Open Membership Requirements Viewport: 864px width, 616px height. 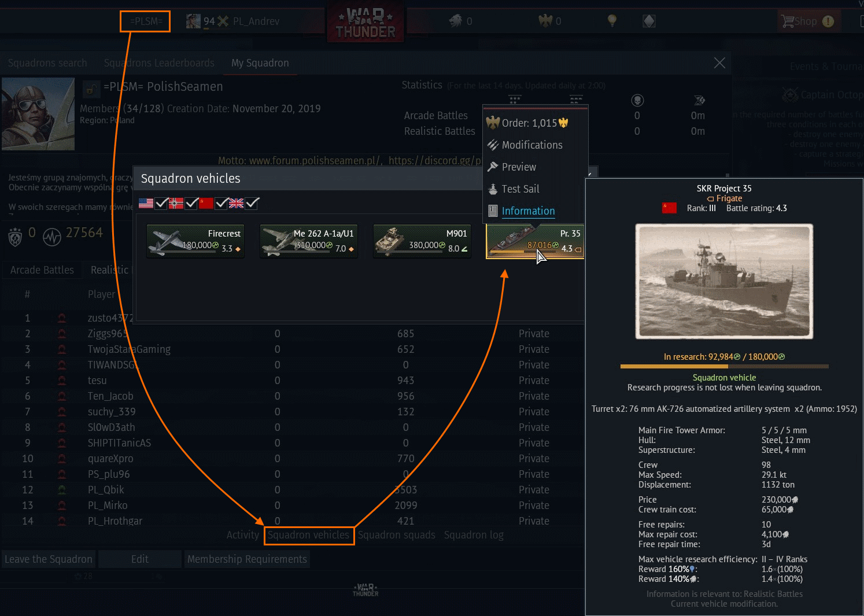pyautogui.click(x=247, y=559)
